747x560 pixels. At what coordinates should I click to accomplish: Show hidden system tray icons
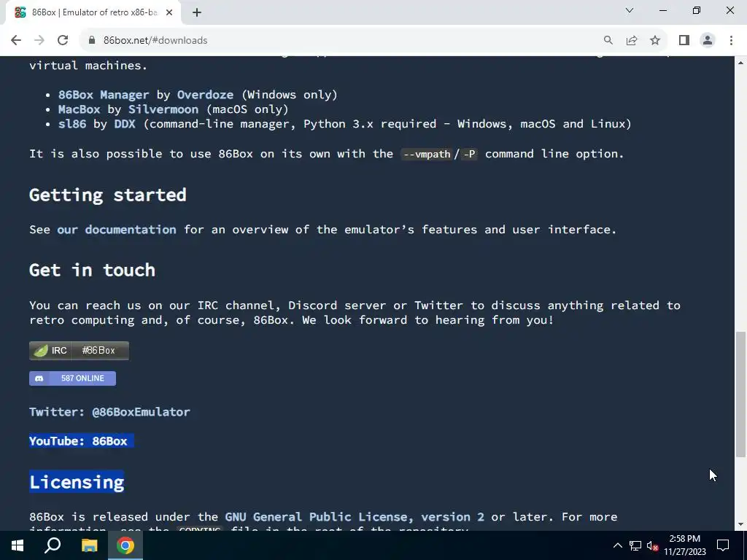pos(617,545)
